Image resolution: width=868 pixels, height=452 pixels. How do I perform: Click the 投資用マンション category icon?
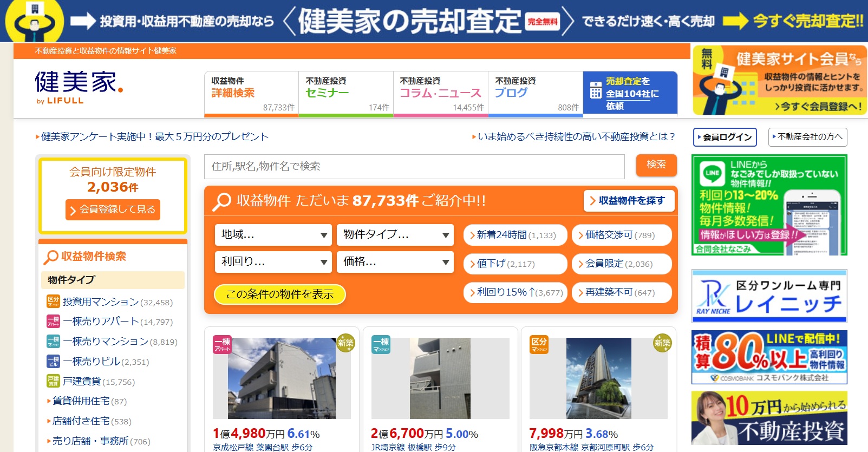coord(53,302)
